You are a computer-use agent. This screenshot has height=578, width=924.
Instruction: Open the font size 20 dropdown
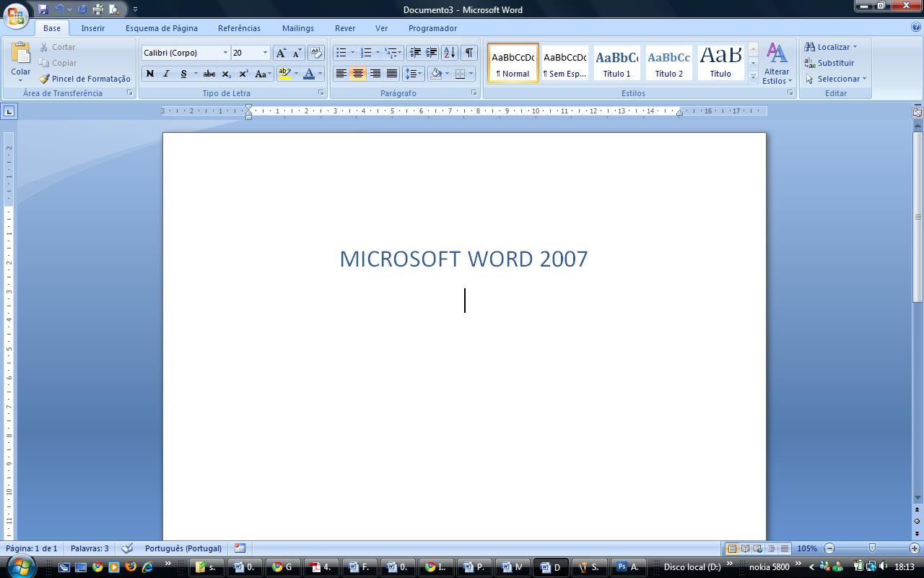pyautogui.click(x=265, y=53)
